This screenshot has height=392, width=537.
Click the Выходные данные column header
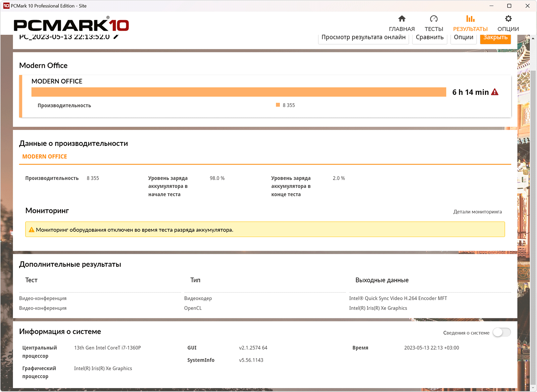382,280
